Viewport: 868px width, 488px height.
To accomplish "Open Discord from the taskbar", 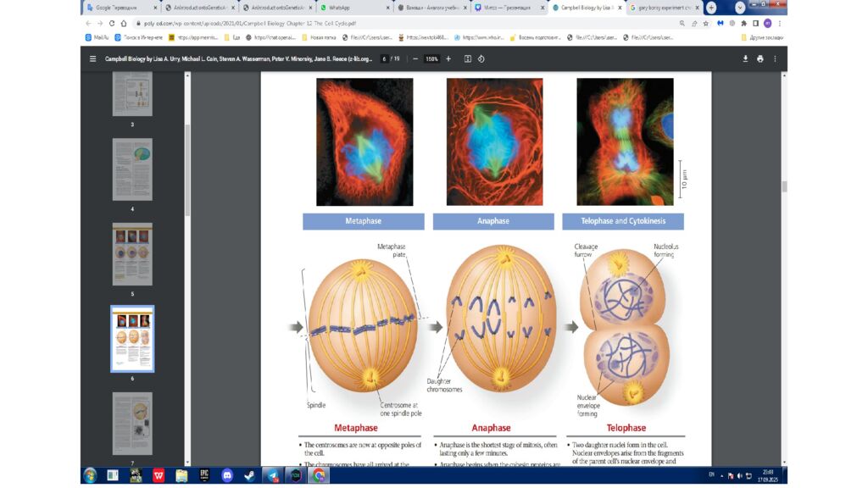I will [226, 475].
